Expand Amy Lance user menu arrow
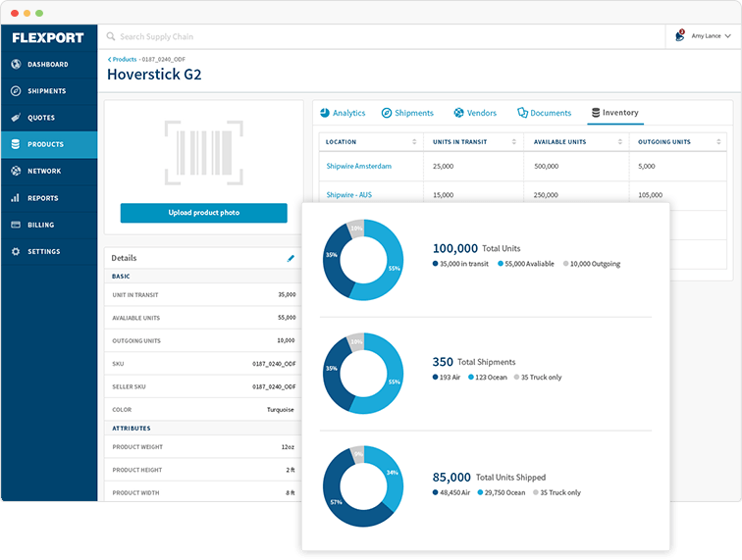The height and width of the screenshot is (560, 742). (x=728, y=36)
